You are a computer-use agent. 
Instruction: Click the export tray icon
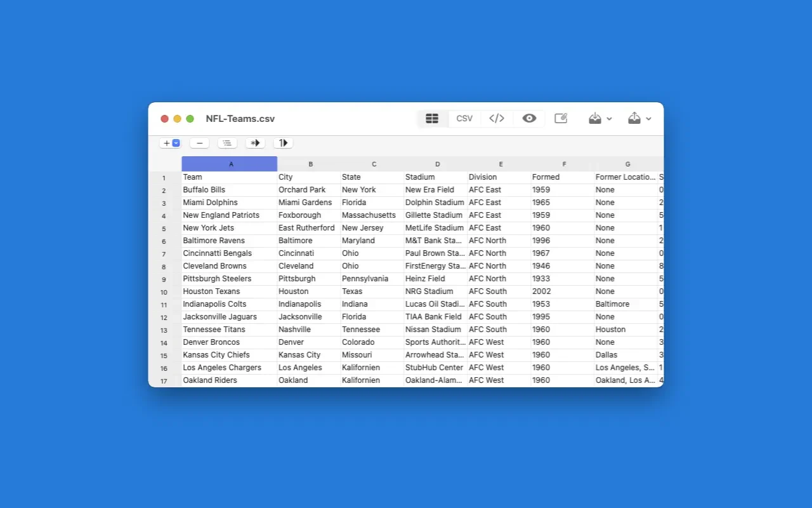pos(634,119)
